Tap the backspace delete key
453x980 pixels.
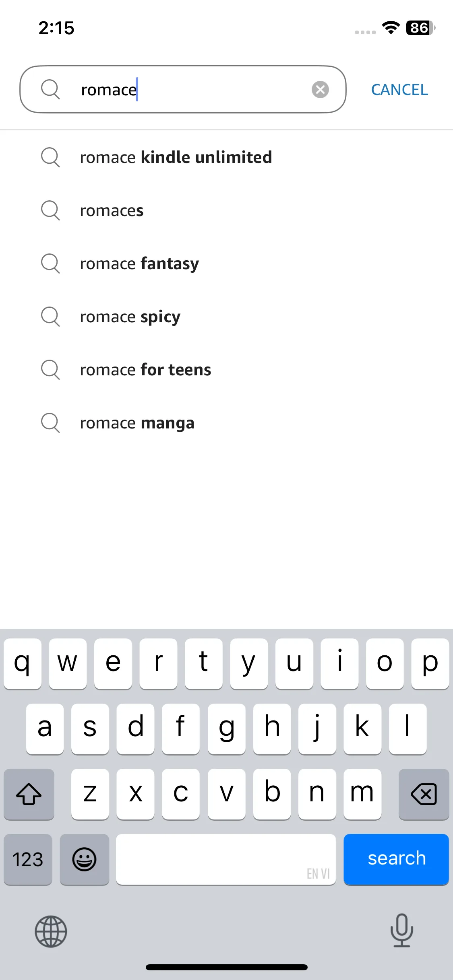tap(424, 794)
